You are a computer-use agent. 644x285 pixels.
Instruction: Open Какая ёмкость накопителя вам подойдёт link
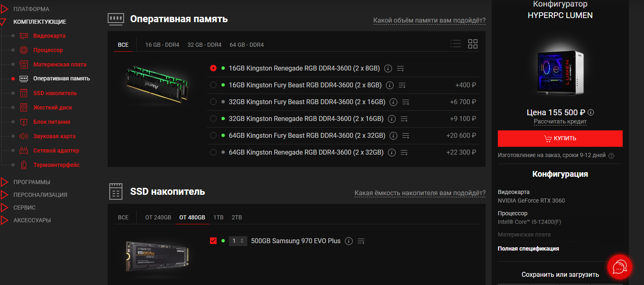click(420, 193)
